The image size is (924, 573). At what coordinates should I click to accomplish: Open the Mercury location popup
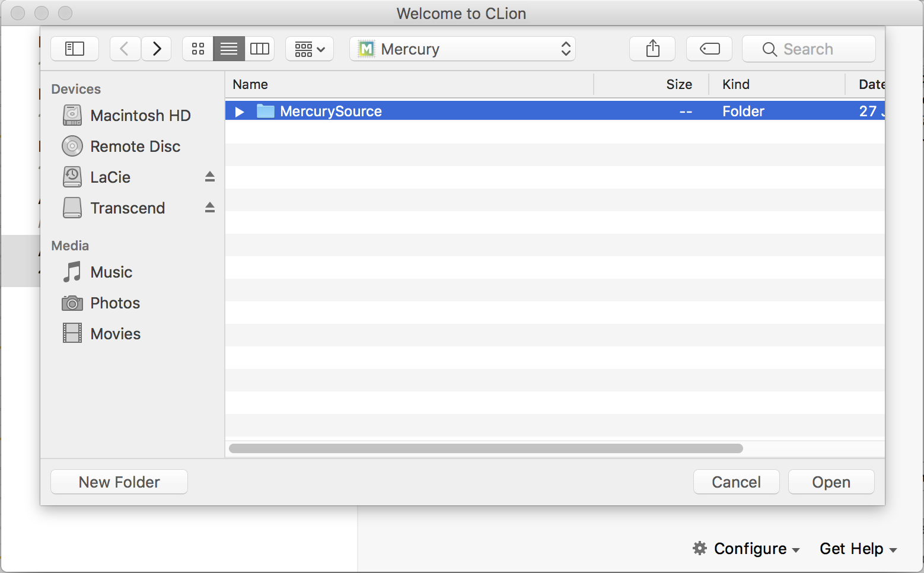[x=463, y=49]
